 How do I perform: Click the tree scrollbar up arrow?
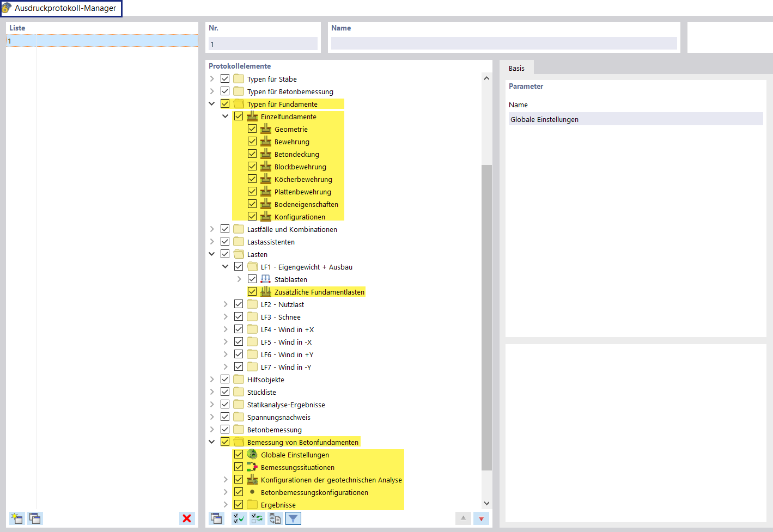487,78
